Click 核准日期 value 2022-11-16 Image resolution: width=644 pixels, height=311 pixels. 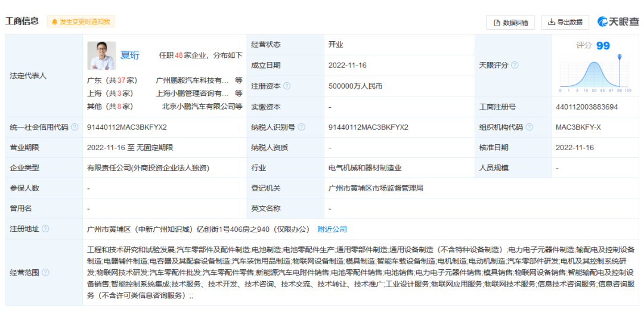point(575,148)
